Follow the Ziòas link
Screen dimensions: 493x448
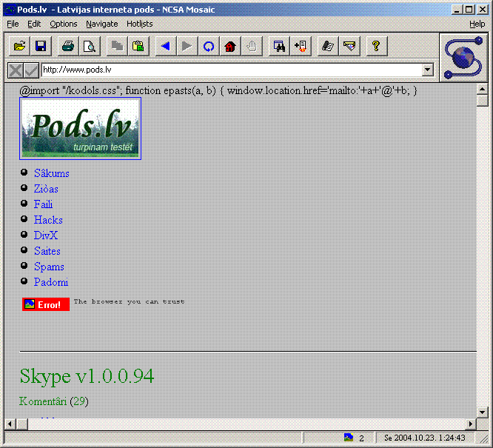point(46,189)
